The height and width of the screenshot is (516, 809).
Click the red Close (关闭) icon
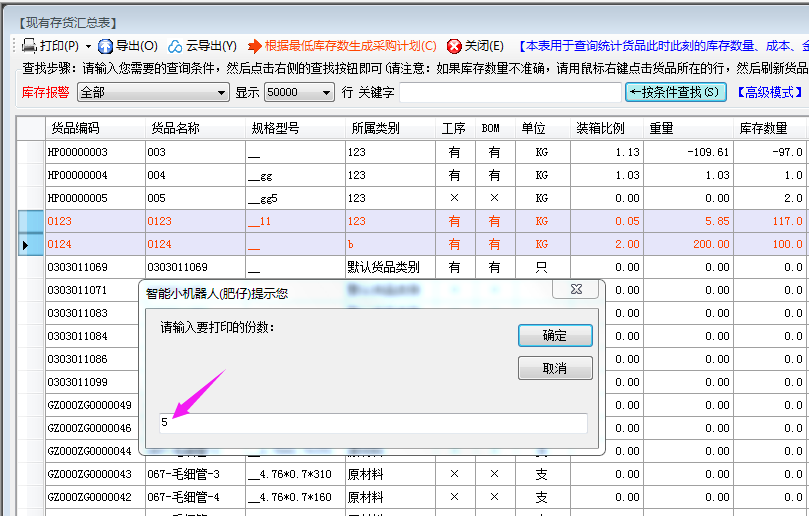[x=454, y=46]
